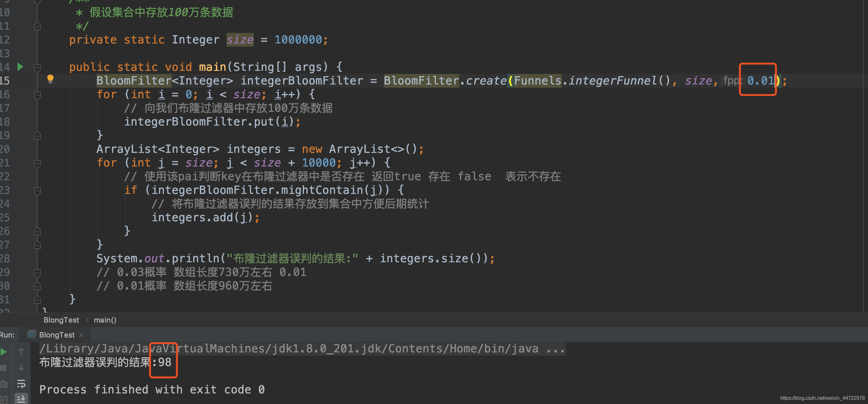Click the 1000000 value on line 12

[298, 40]
